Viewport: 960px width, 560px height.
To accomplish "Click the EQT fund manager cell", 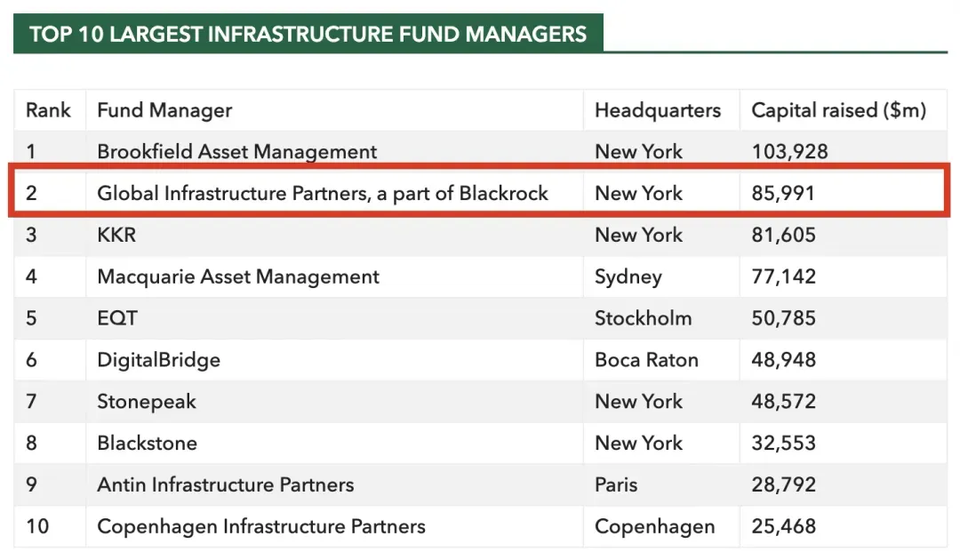I will (x=117, y=318).
